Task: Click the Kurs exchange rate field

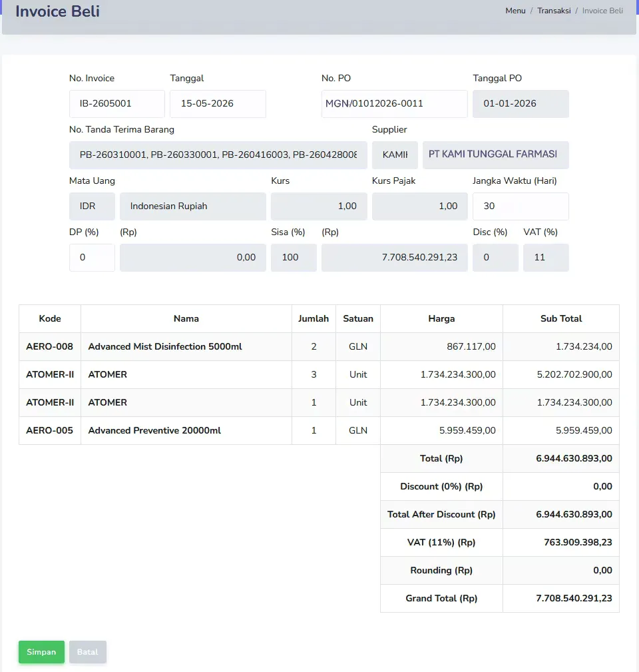Action: 319,206
